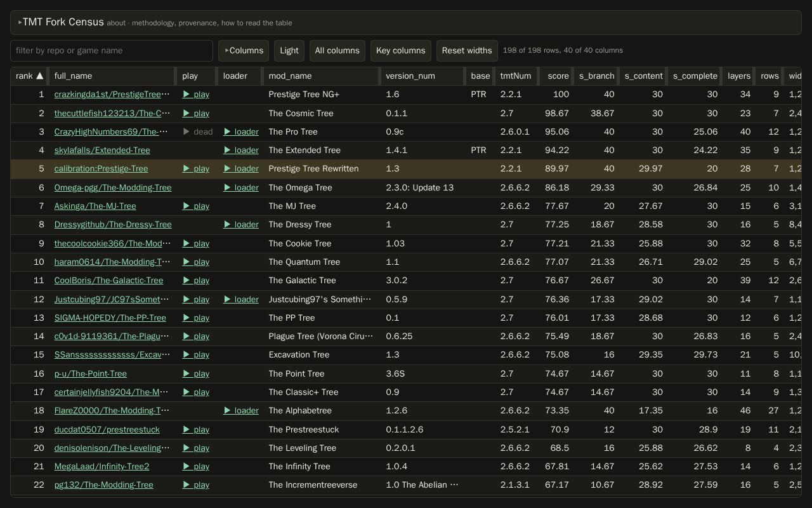Image resolution: width=812 pixels, height=508 pixels.
Task: Play Plague Tree
Action: pos(196,336)
